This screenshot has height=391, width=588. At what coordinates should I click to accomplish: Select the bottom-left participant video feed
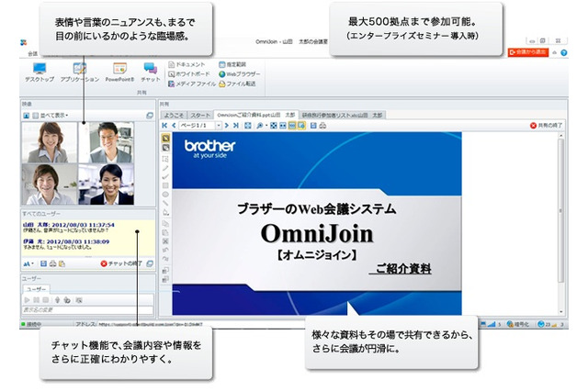pyautogui.click(x=50, y=184)
